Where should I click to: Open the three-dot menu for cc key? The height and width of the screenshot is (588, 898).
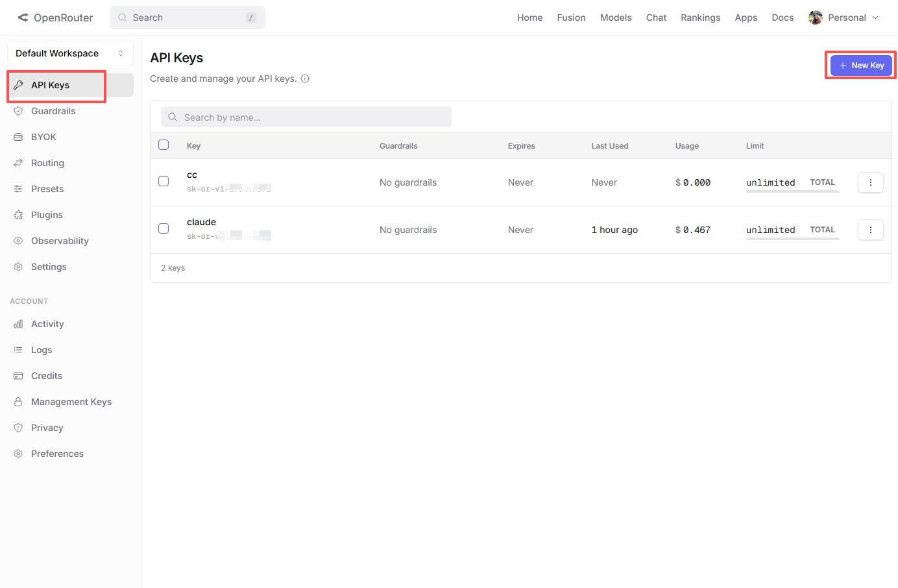(871, 182)
